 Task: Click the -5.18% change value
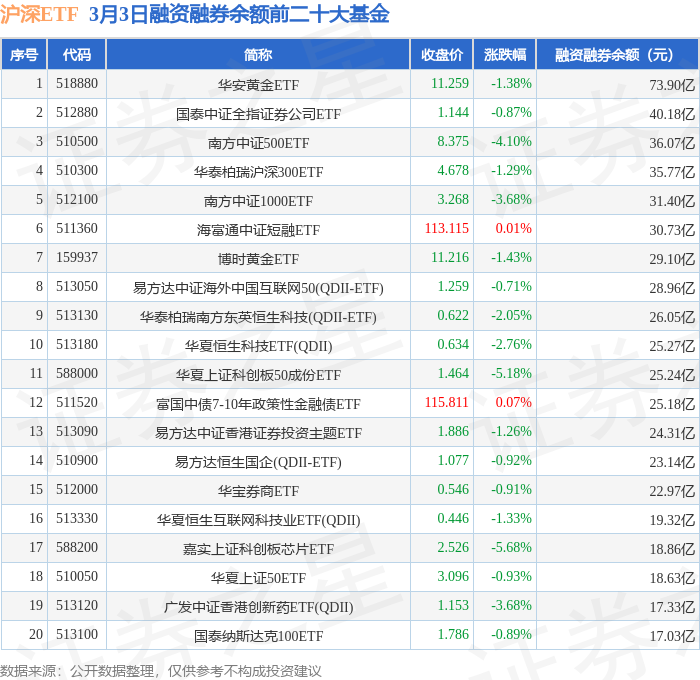511,374
